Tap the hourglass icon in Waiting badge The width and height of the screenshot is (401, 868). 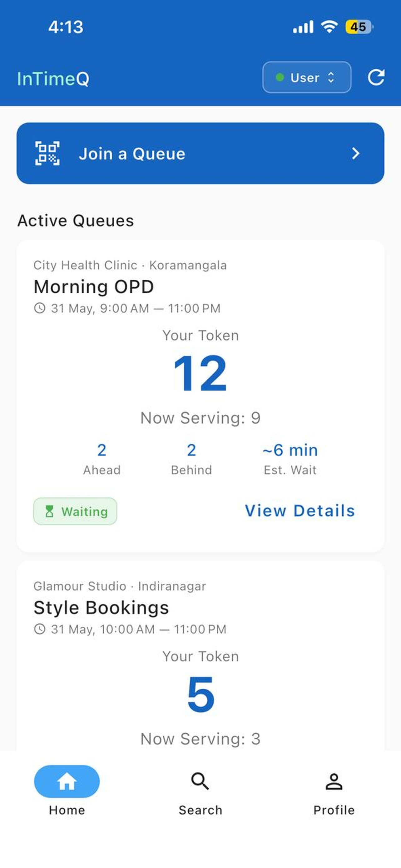pos(49,511)
